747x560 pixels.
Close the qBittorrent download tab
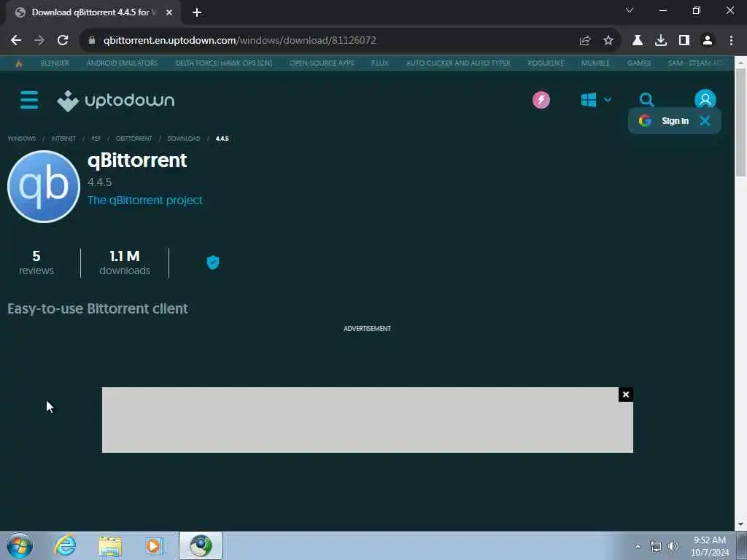(x=169, y=12)
